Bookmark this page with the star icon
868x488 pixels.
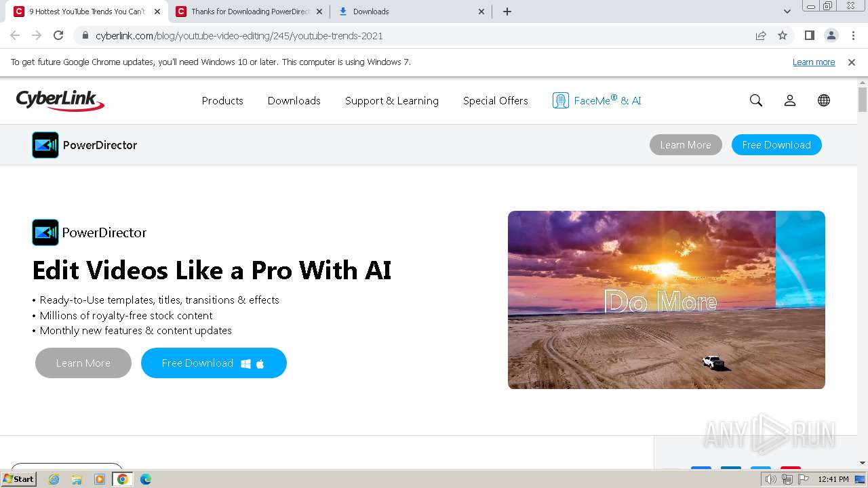pyautogui.click(x=783, y=35)
